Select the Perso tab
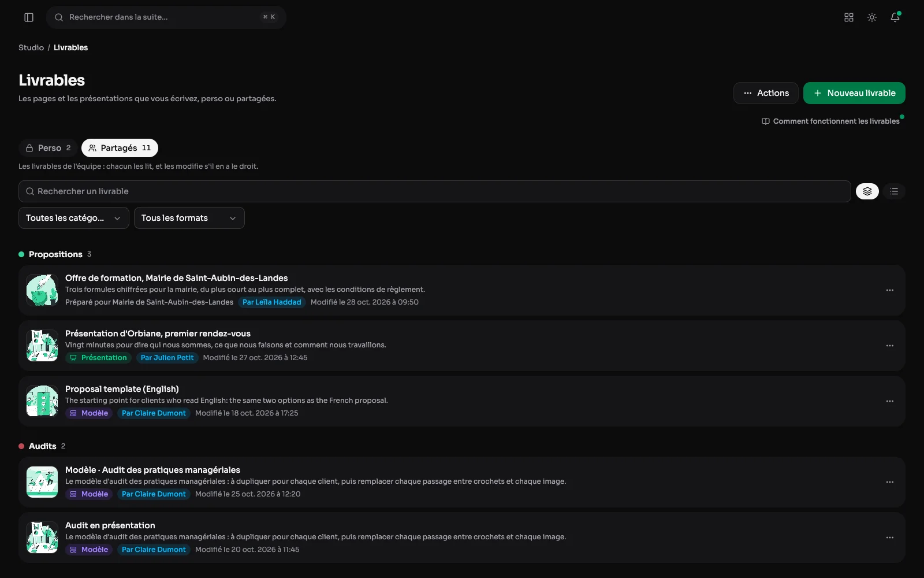Image resolution: width=924 pixels, height=578 pixels. (x=49, y=148)
